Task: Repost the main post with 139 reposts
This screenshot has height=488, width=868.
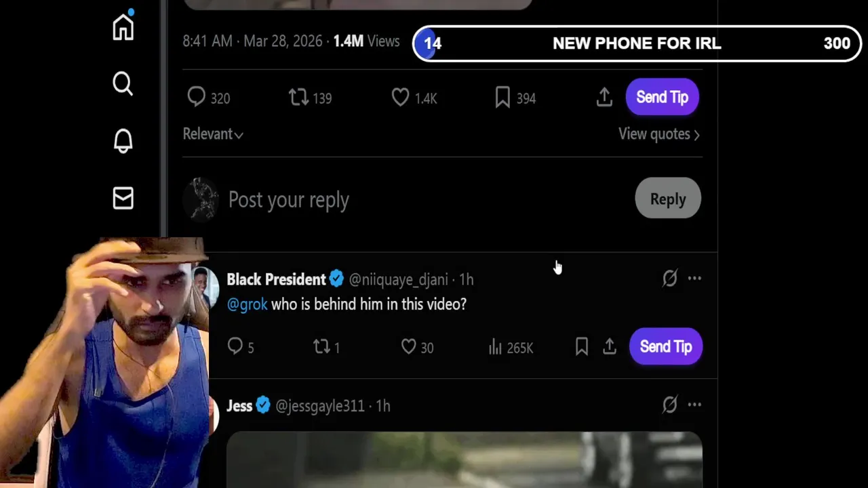Action: (x=310, y=98)
